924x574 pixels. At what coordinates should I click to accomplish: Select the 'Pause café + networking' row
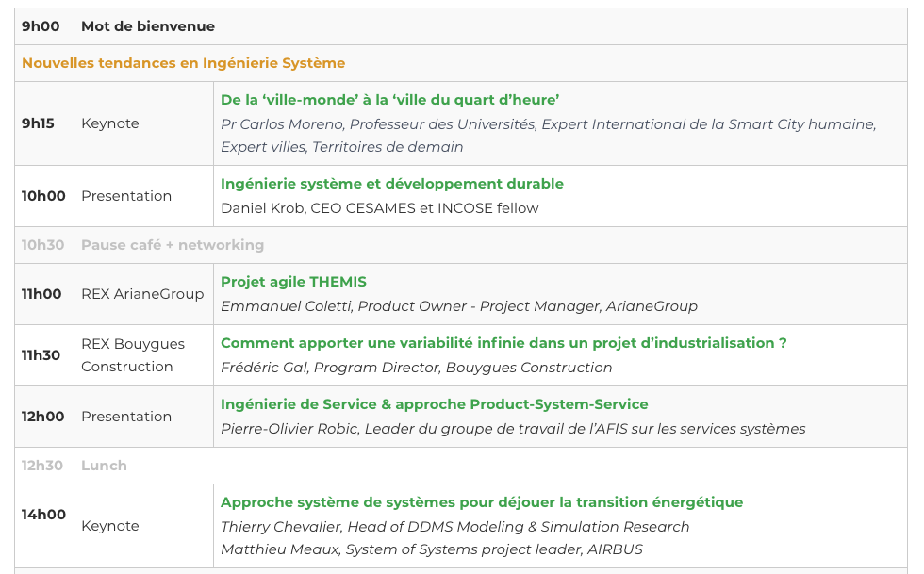click(173, 245)
